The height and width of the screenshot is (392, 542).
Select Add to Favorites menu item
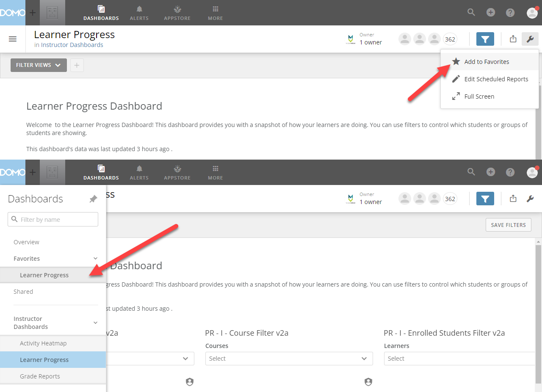[487, 61]
